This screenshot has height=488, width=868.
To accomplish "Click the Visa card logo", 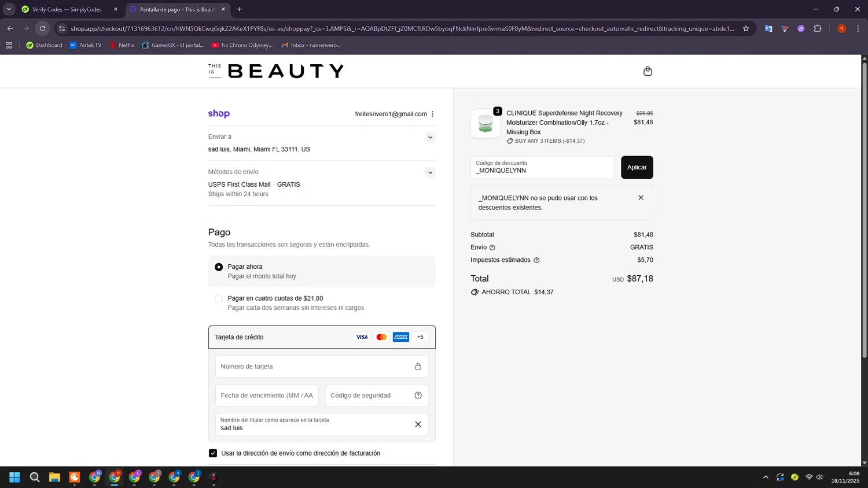I will (x=362, y=337).
